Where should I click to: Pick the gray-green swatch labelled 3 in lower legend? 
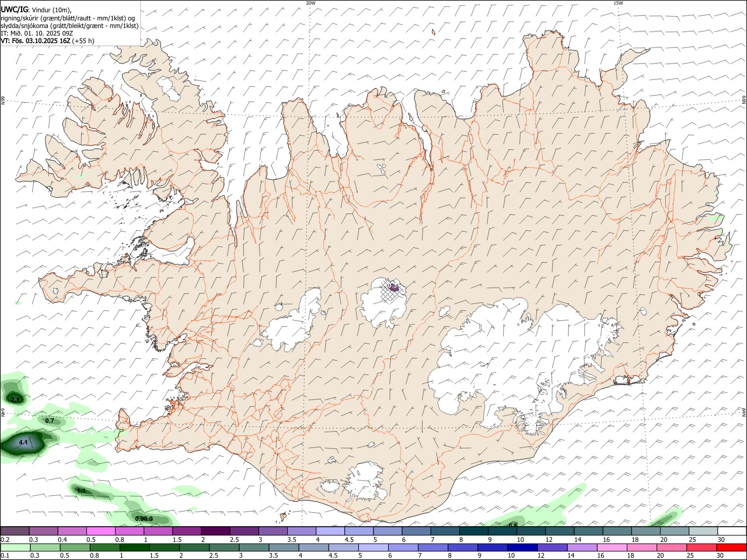254,548
